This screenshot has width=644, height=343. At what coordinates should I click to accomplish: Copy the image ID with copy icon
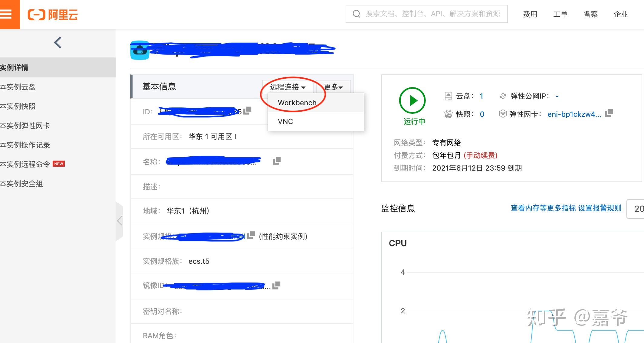(x=276, y=285)
